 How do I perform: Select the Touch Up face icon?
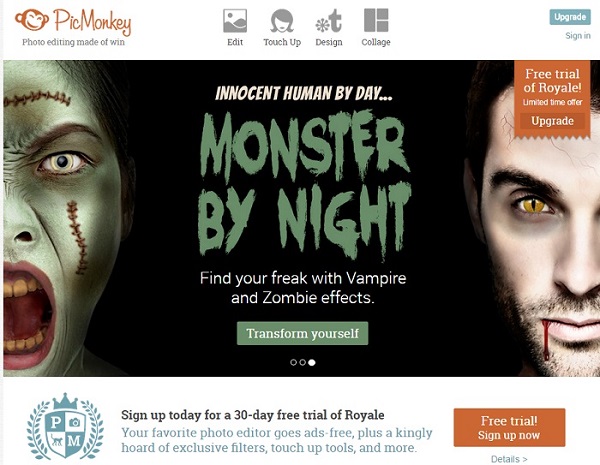pos(282,21)
